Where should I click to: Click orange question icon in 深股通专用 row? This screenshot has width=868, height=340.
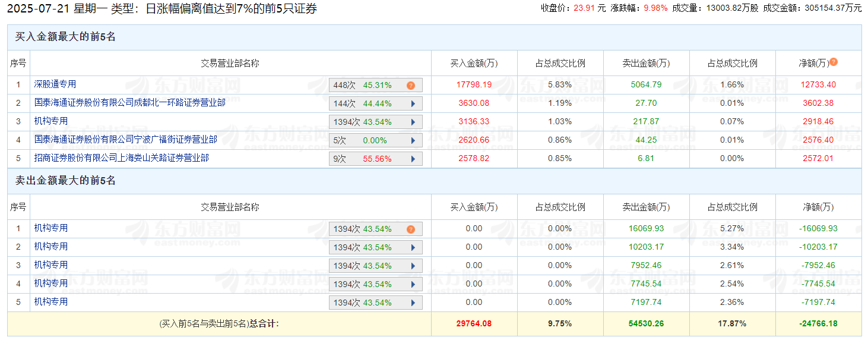click(410, 85)
